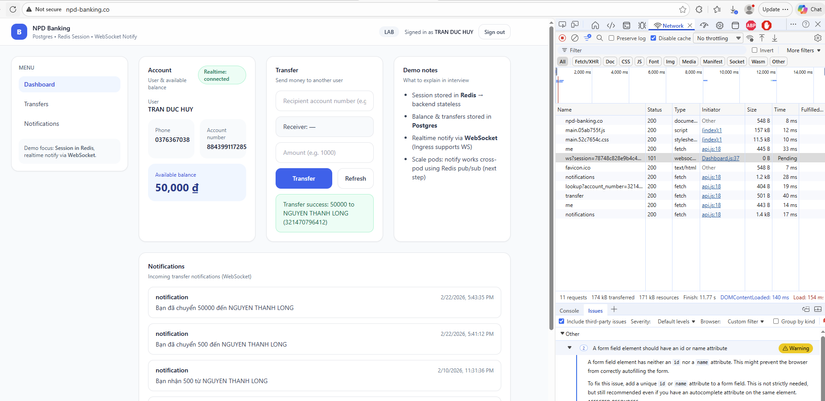Open Browser Custom filter dropdown

tap(747, 321)
